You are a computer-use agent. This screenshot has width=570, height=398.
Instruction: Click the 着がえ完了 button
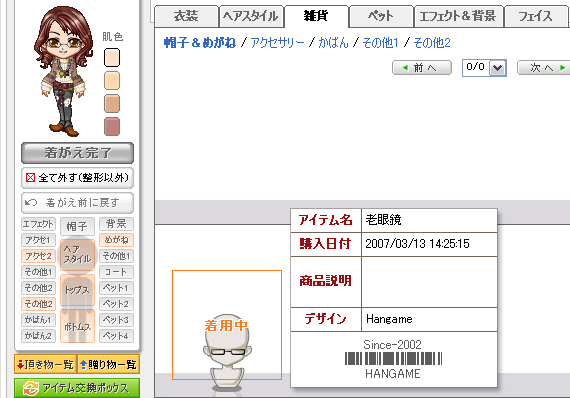click(77, 153)
